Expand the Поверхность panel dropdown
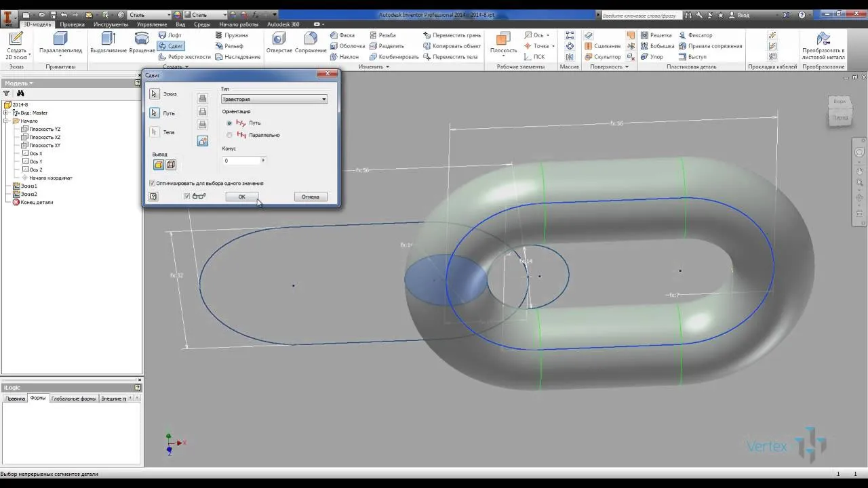 pyautogui.click(x=608, y=66)
